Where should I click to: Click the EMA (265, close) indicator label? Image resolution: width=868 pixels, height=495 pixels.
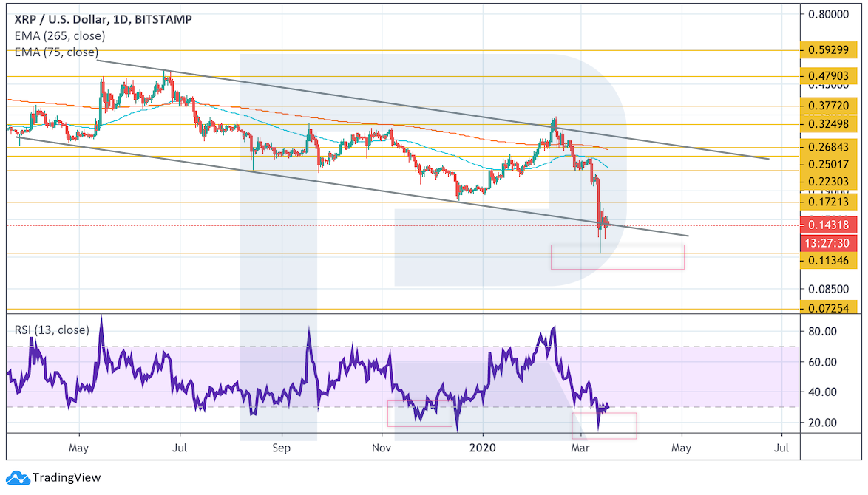[x=59, y=35]
